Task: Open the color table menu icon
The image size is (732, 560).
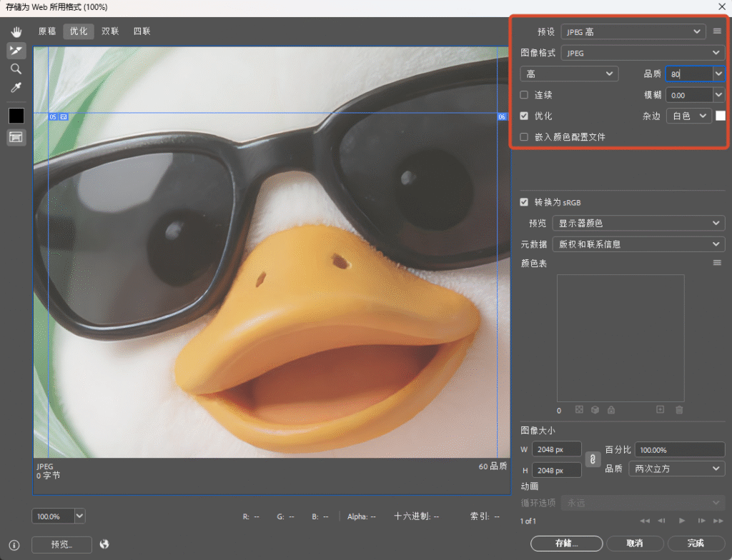Action: 718,263
